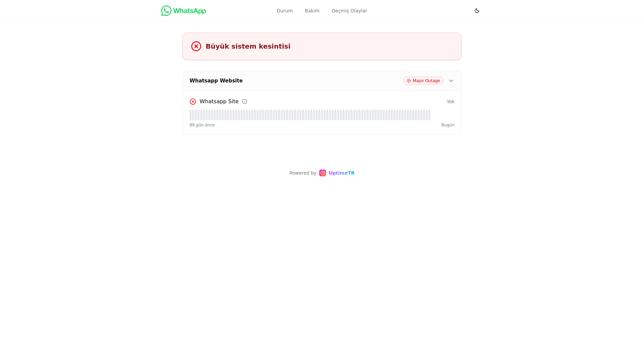Click the red X icon in outage banner

[x=196, y=46]
